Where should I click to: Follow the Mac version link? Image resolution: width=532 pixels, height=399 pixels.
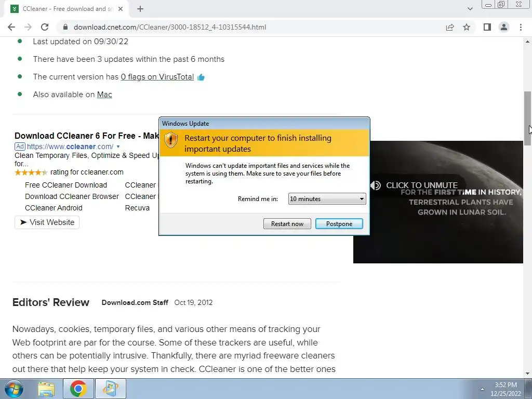(104, 95)
